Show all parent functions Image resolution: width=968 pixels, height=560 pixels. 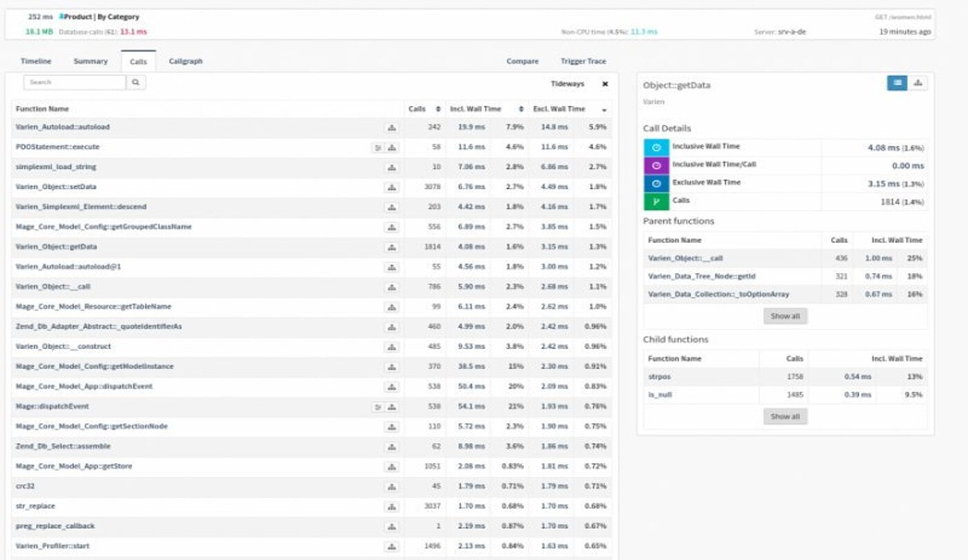click(x=785, y=317)
